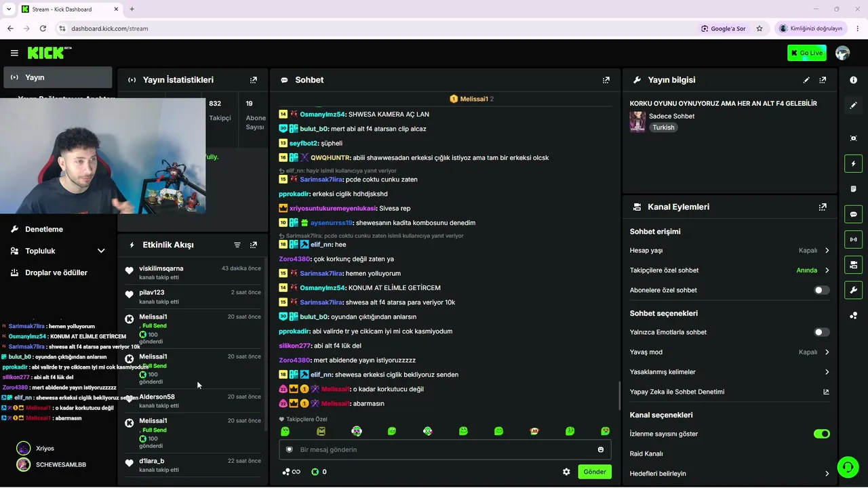This screenshot has height=488, width=868.
Task: Toggle the chat bubble icon in right sidebar
Action: (853, 214)
